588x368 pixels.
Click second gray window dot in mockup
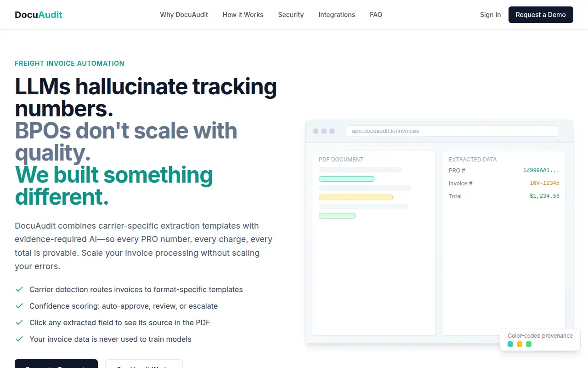[x=324, y=131]
